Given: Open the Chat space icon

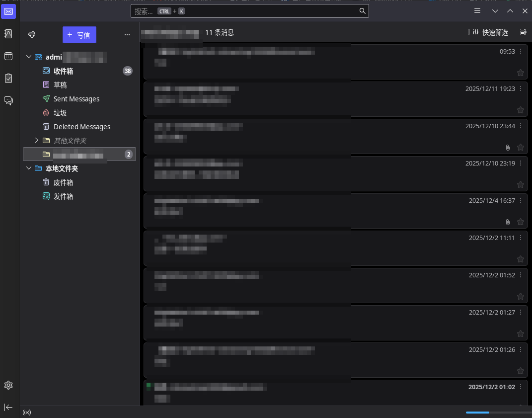Looking at the screenshot, I should (8, 100).
